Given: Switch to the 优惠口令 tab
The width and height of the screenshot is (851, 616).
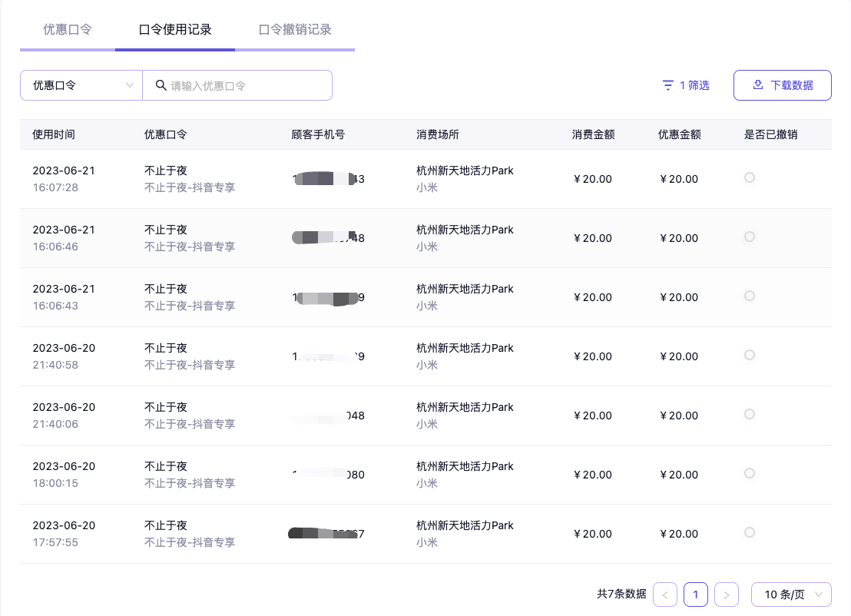Looking at the screenshot, I should pyautogui.click(x=68, y=30).
